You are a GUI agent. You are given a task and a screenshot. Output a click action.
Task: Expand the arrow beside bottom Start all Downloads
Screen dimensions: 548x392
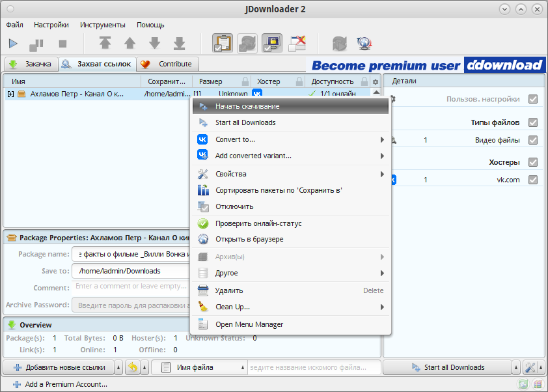[516, 367]
